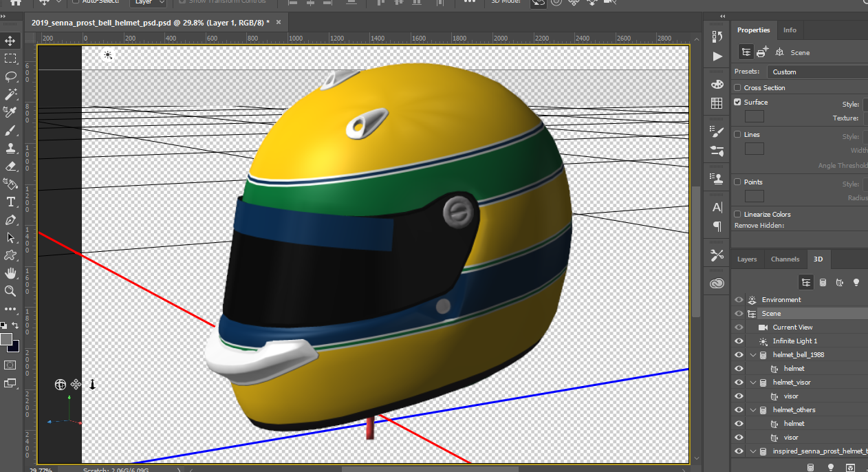Click the foreground color swatch
This screenshot has width=868, height=472.
pyautogui.click(x=6, y=339)
